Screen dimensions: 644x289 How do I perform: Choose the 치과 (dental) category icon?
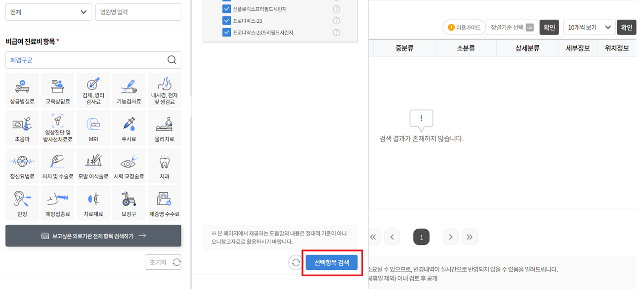164,165
